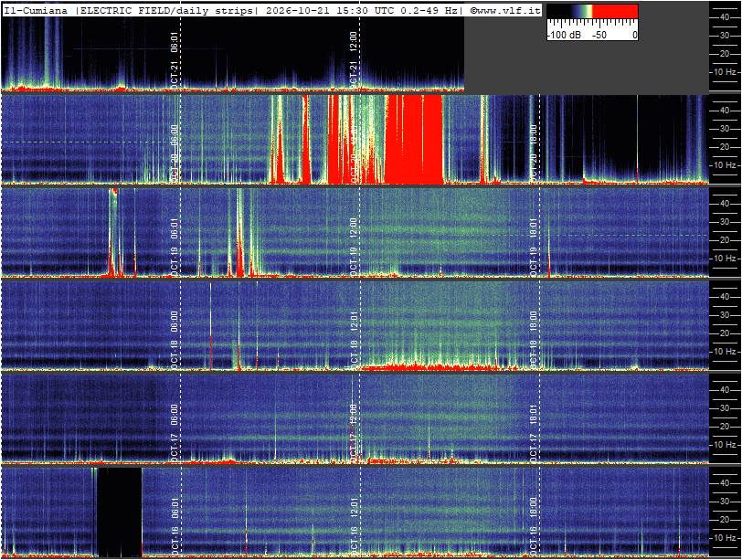Click the red portion of the dB color scale
The width and height of the screenshot is (742, 560).
pyautogui.click(x=615, y=12)
